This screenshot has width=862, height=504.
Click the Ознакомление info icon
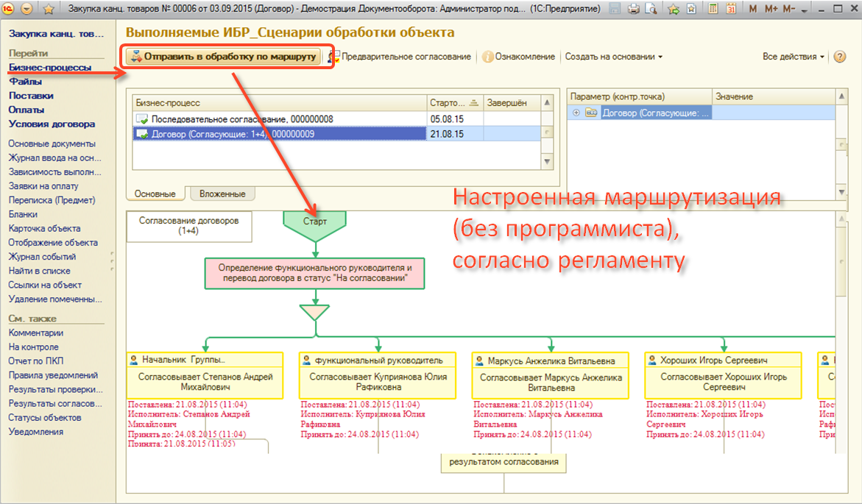487,57
